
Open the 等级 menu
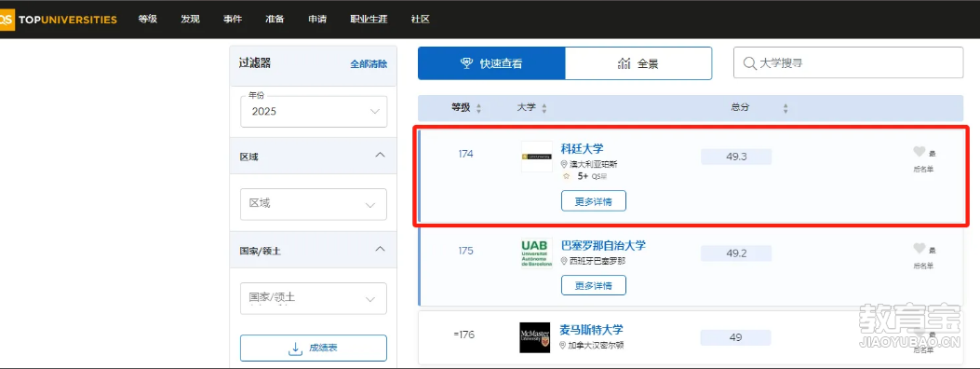click(x=147, y=20)
